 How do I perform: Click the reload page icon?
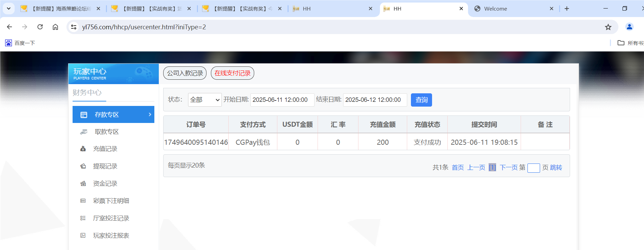[40, 27]
